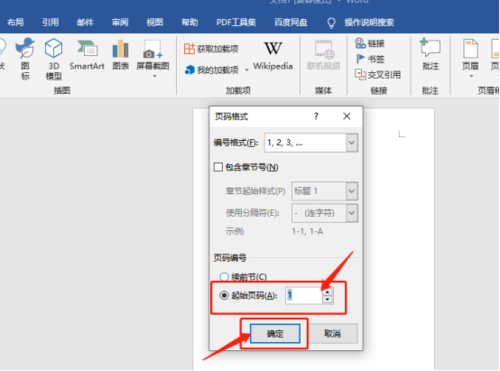This screenshot has width=500, height=371.
Task: Expand My Add-ins dropdown arrow
Action: click(x=247, y=70)
